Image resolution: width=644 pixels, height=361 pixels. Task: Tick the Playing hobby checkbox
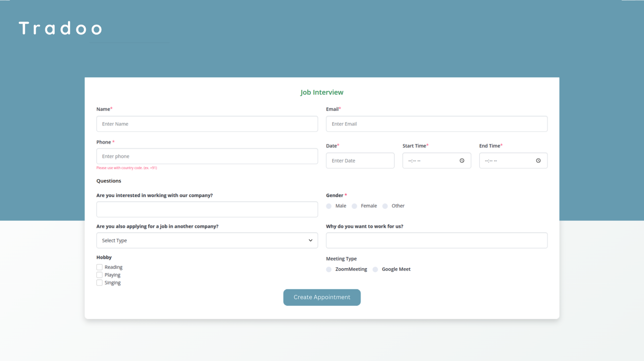(99, 275)
